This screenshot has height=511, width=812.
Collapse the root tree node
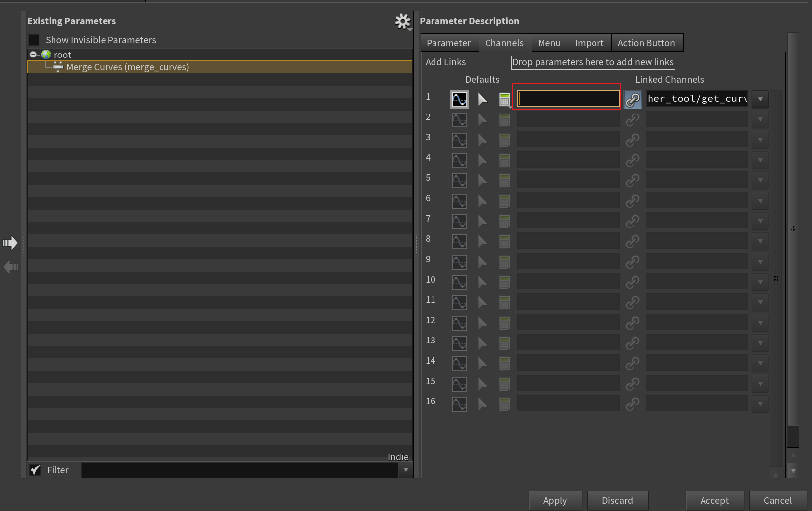click(33, 55)
